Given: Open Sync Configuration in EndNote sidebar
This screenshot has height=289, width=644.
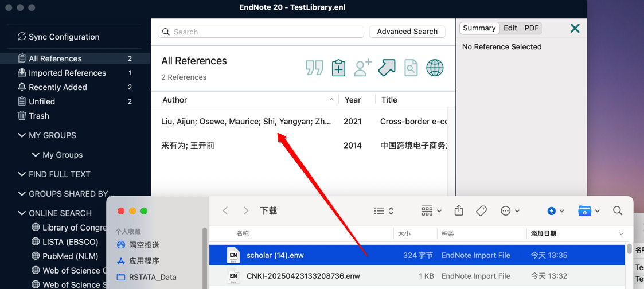Looking at the screenshot, I should [x=58, y=37].
